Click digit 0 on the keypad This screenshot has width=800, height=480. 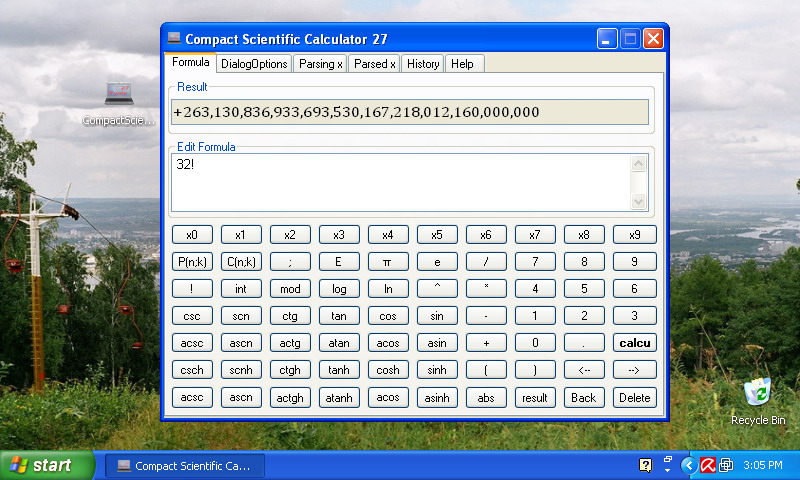[x=535, y=343]
